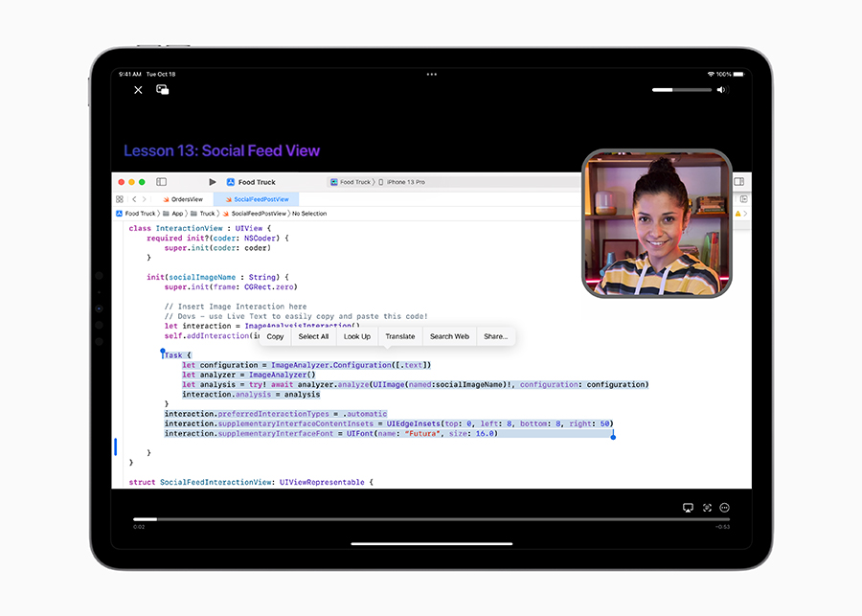This screenshot has width=862, height=616.
Task: Enable picture-in-picture mode
Action: coord(163,90)
